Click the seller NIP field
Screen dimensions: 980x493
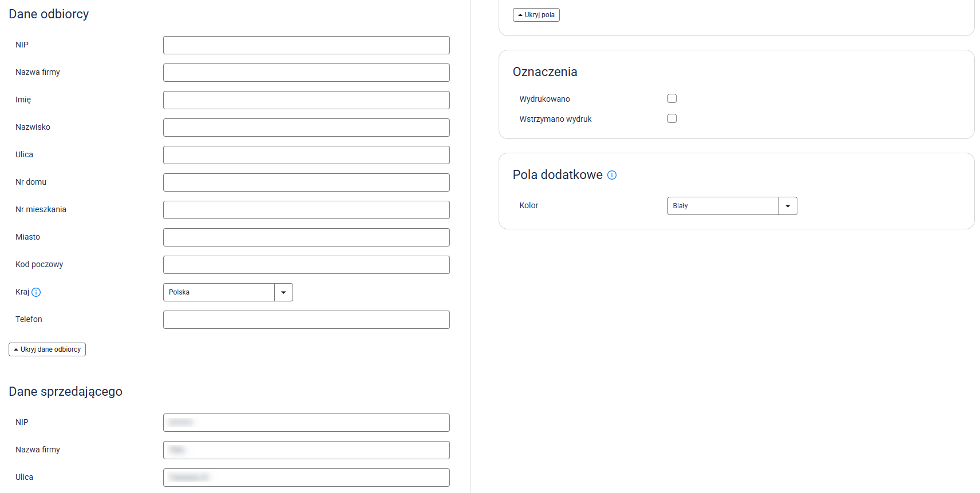(x=306, y=423)
